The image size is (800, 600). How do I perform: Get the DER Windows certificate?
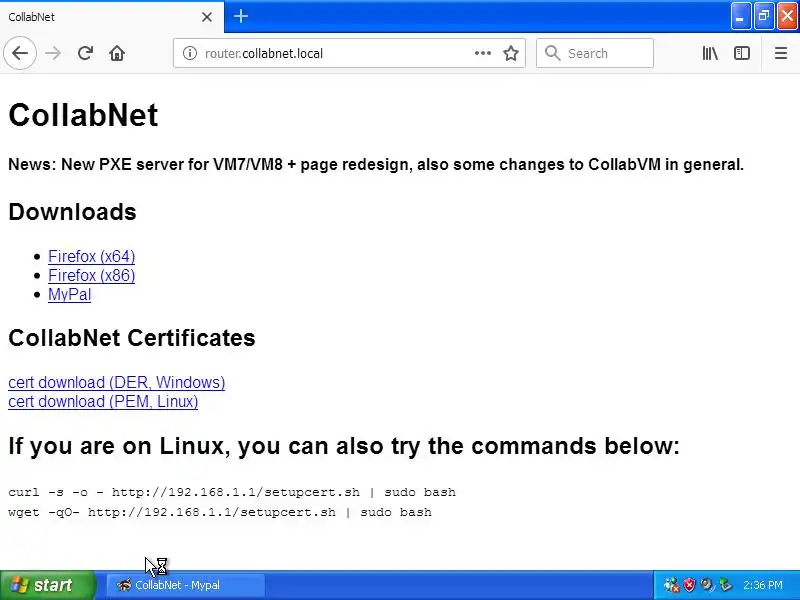(116, 382)
